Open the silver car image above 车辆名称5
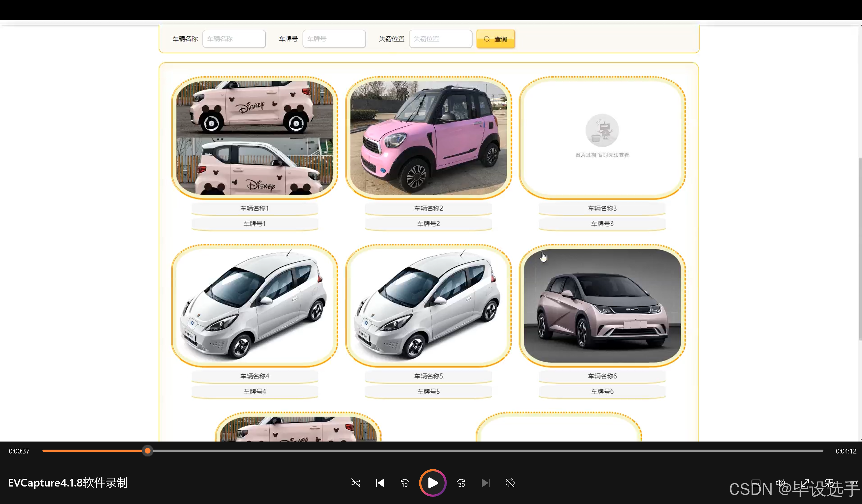 point(429,305)
